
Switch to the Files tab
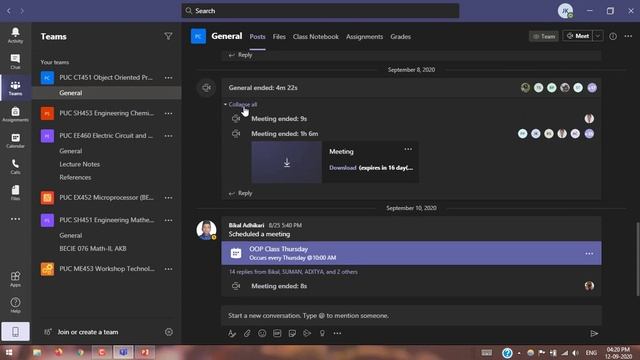(x=279, y=37)
